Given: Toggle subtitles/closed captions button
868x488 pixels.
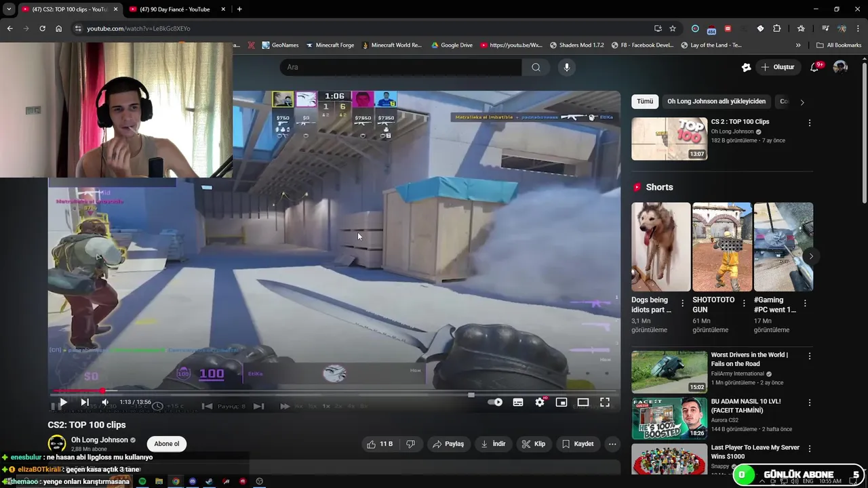Looking at the screenshot, I should 518,402.
